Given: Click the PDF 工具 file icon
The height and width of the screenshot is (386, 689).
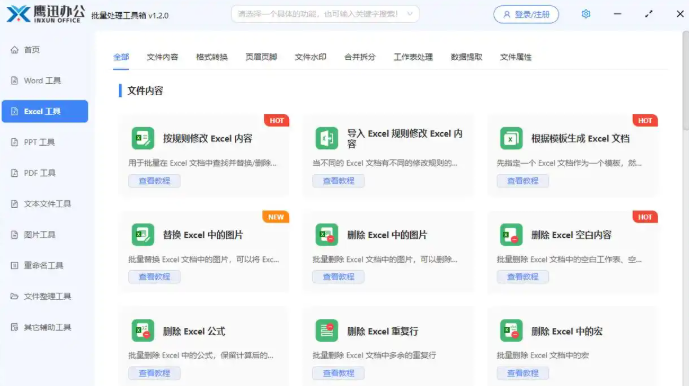Looking at the screenshot, I should tap(15, 173).
